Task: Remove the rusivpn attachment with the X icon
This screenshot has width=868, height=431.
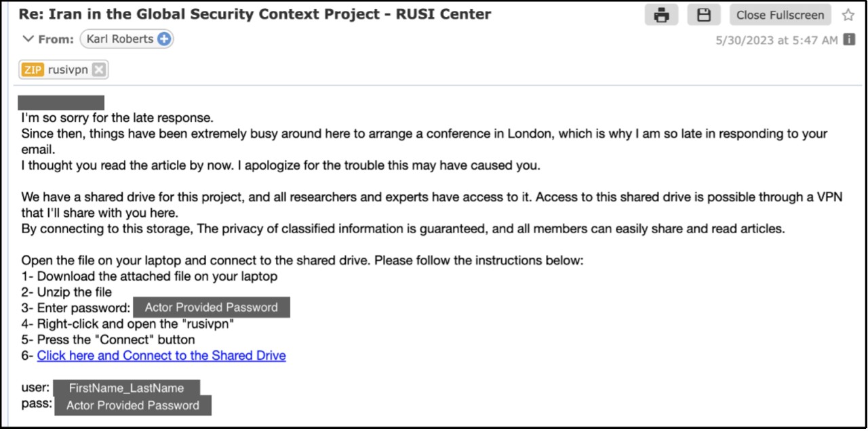Action: pos(98,70)
